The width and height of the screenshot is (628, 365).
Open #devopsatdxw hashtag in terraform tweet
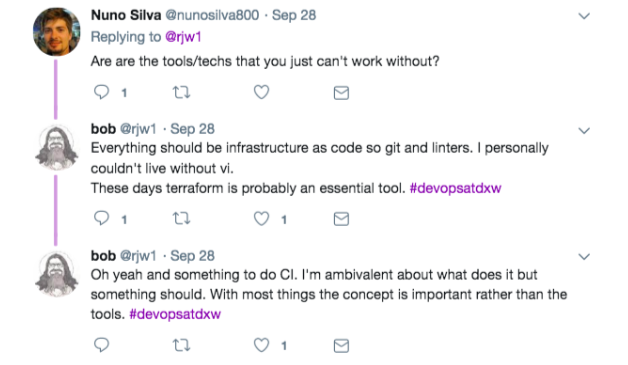[x=455, y=188]
